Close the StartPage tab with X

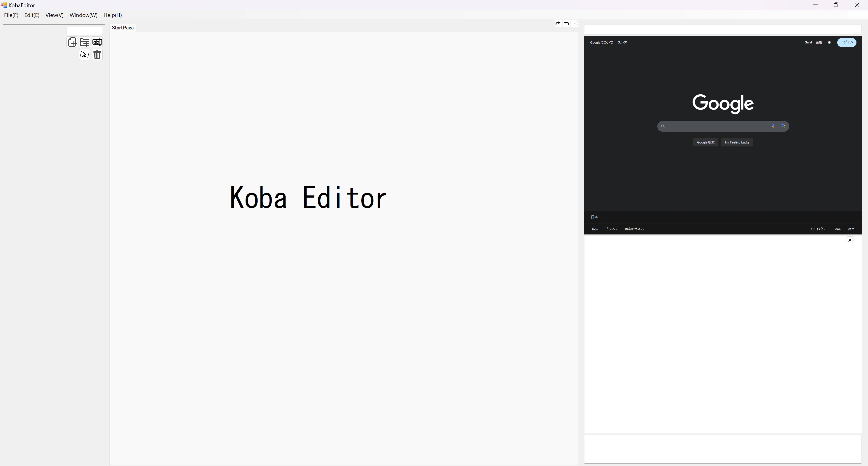coord(575,24)
